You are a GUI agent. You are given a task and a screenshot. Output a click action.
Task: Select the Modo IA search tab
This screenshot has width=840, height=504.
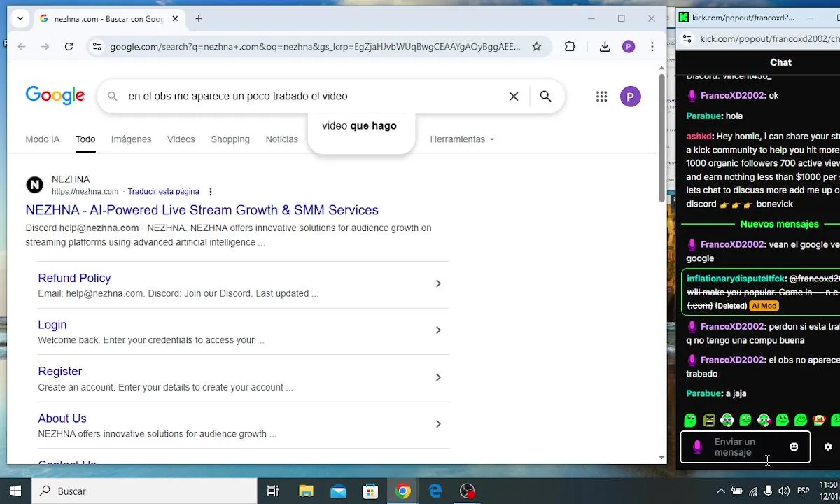(x=43, y=139)
